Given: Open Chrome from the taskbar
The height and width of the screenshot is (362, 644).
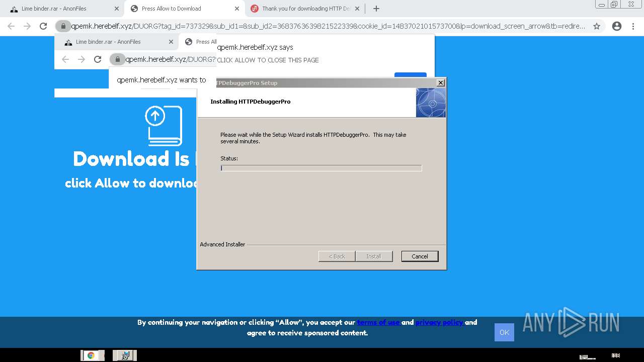Looking at the screenshot, I should pyautogui.click(x=92, y=355).
